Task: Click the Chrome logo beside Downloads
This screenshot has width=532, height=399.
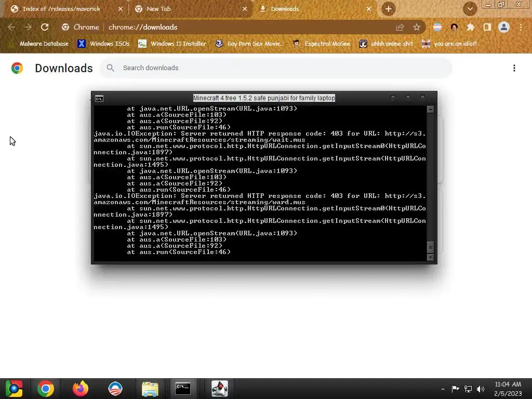Action: point(17,68)
